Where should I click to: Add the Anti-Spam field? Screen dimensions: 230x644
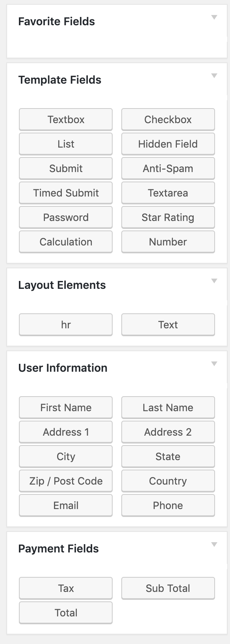click(x=168, y=168)
